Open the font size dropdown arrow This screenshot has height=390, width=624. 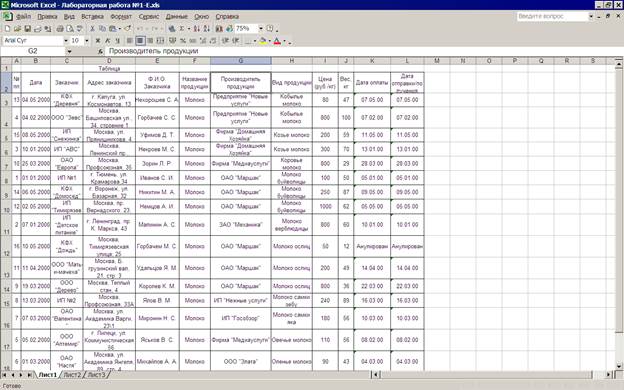coord(87,41)
